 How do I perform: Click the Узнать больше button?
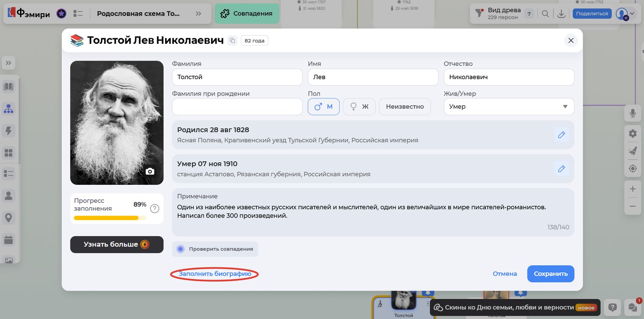click(x=117, y=245)
